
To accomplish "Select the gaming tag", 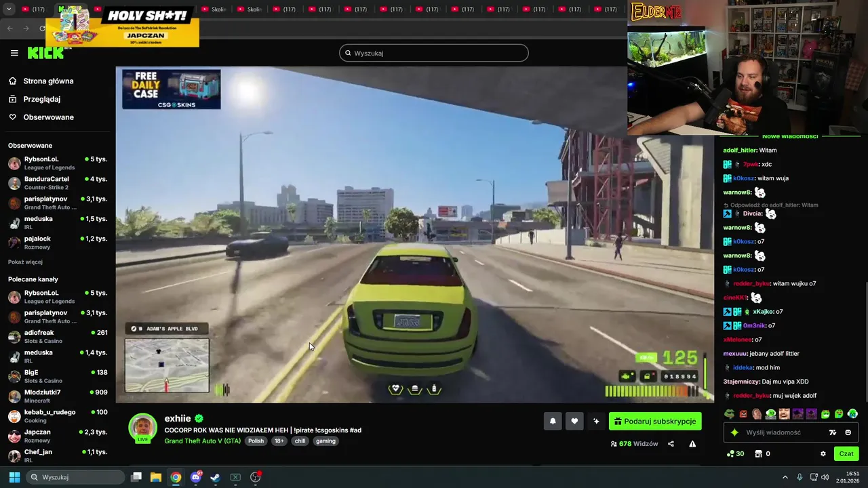I will (325, 441).
